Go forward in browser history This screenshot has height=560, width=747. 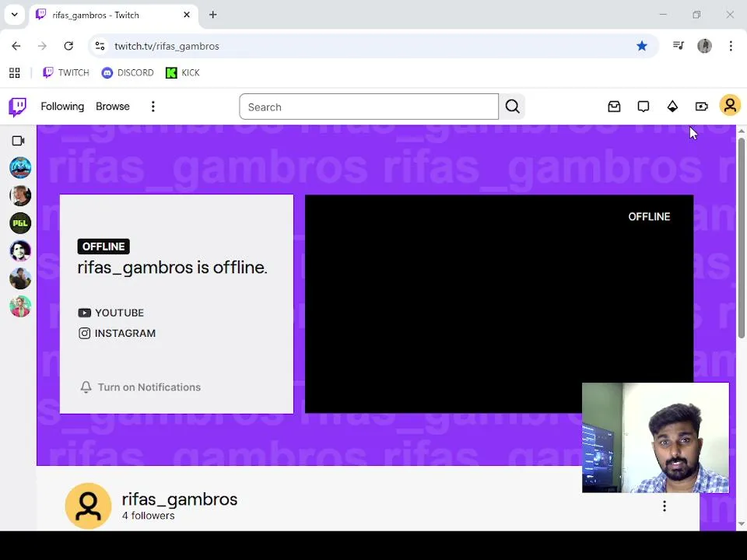click(42, 46)
